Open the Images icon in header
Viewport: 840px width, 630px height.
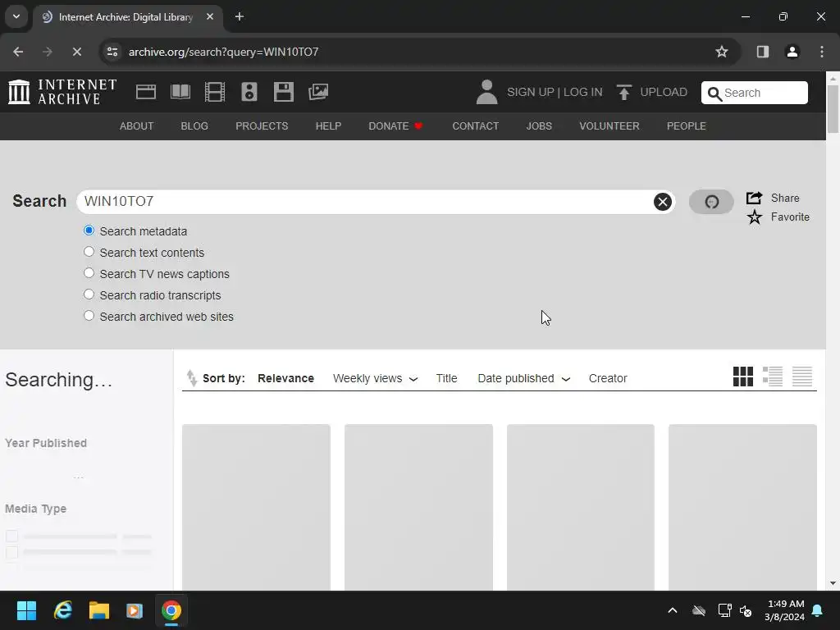point(318,92)
